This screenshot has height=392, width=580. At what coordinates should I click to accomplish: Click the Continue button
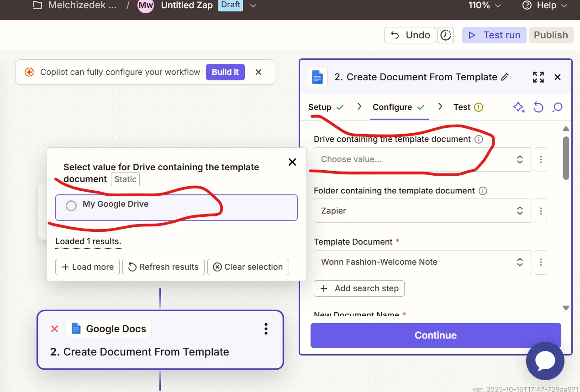pyautogui.click(x=436, y=335)
